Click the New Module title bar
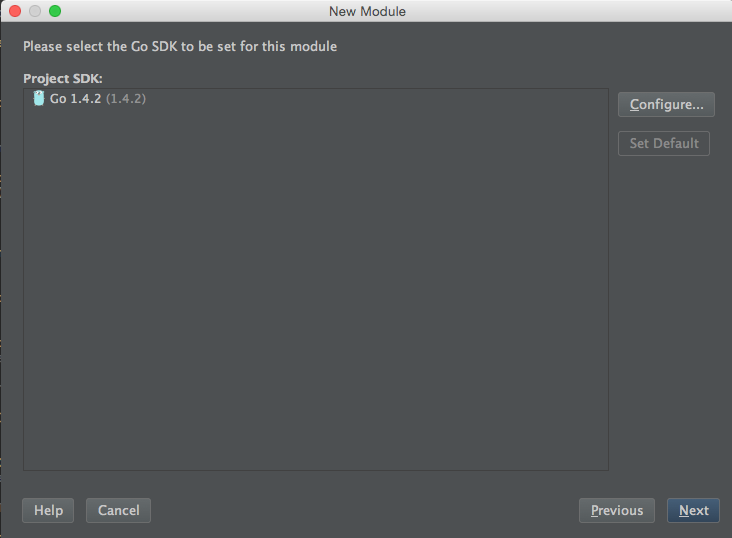Screen dimensions: 732x538 tap(367, 11)
